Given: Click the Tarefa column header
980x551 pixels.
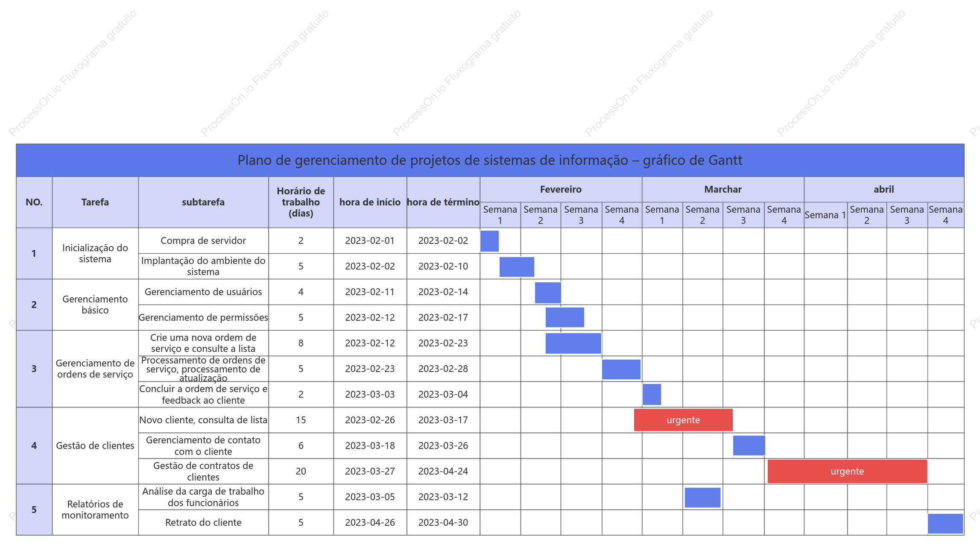Looking at the screenshot, I should (95, 202).
